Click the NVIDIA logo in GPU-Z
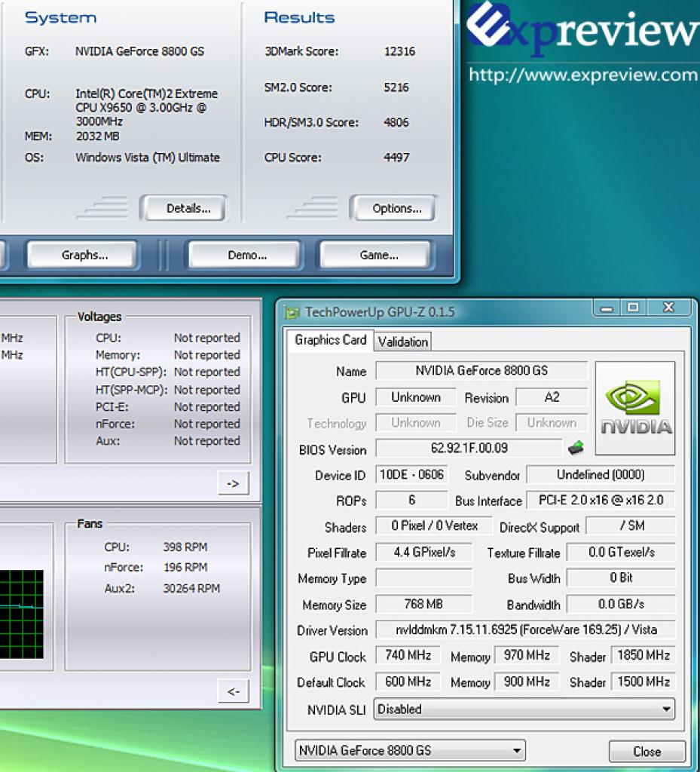 tap(635, 408)
